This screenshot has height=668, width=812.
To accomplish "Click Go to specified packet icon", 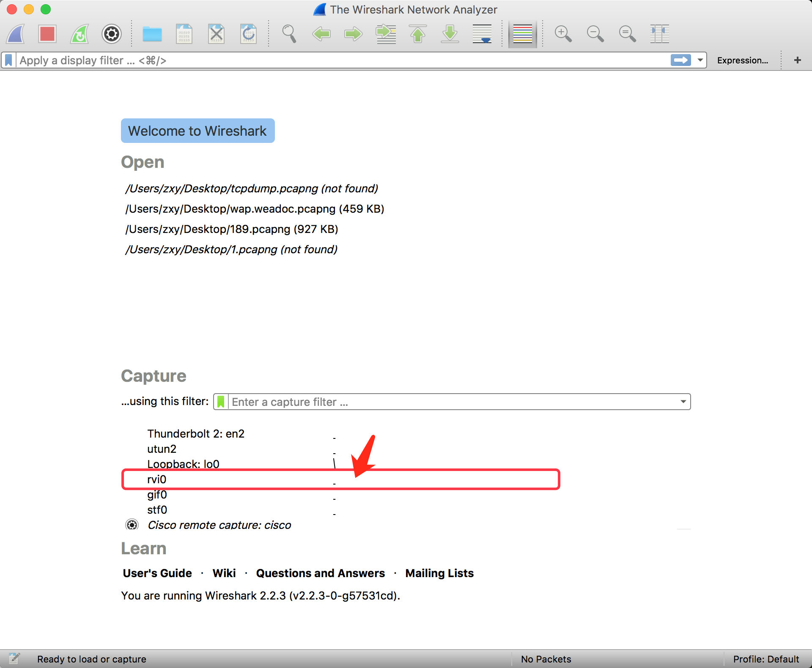I will coord(386,34).
